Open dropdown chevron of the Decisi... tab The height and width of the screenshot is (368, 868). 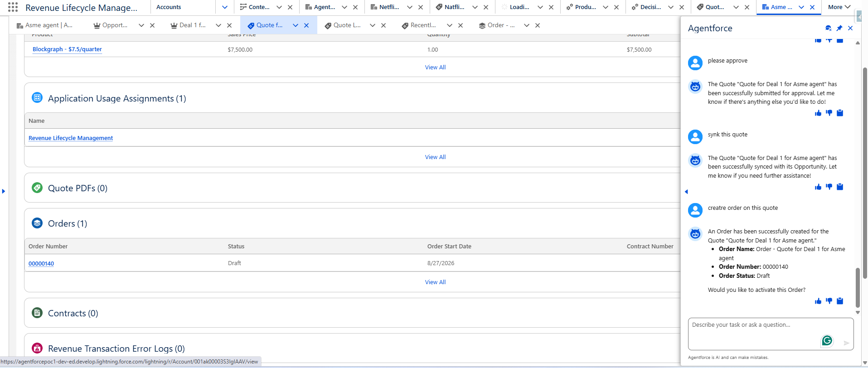pyautogui.click(x=671, y=7)
